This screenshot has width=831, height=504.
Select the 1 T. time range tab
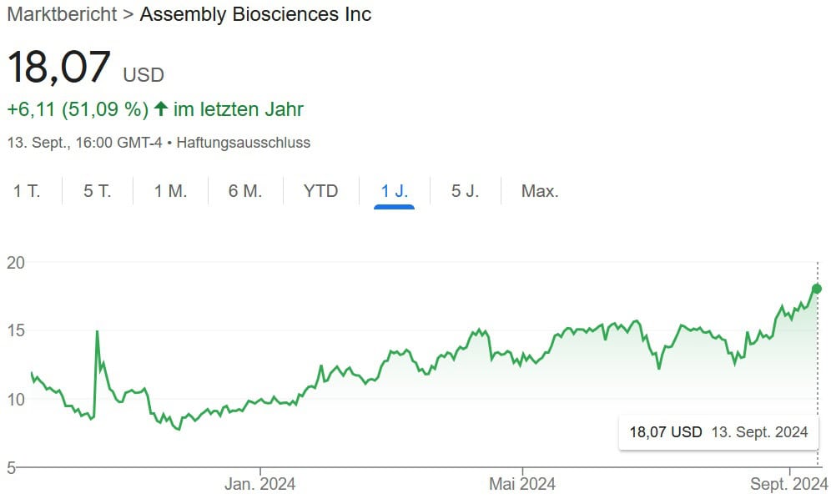tap(27, 191)
